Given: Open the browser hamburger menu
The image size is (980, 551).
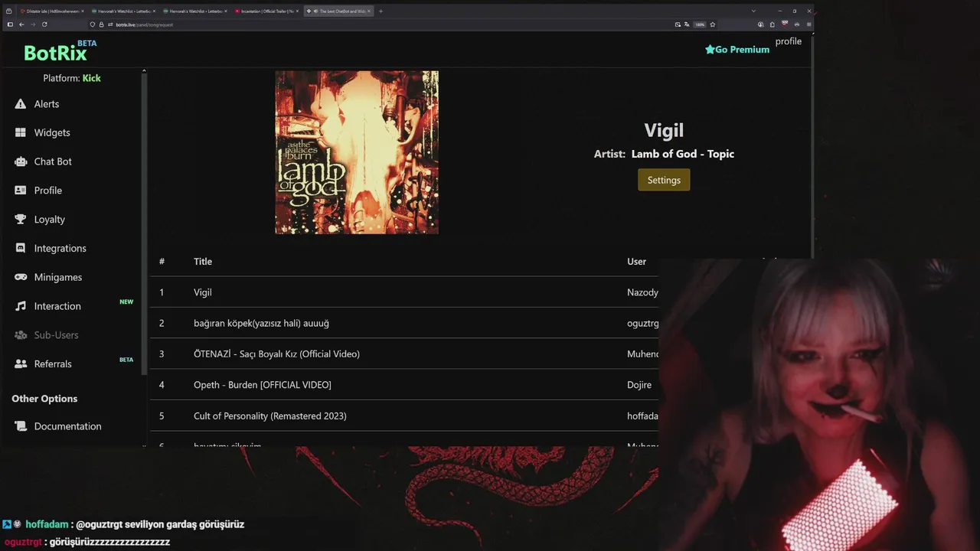Looking at the screenshot, I should point(808,24).
